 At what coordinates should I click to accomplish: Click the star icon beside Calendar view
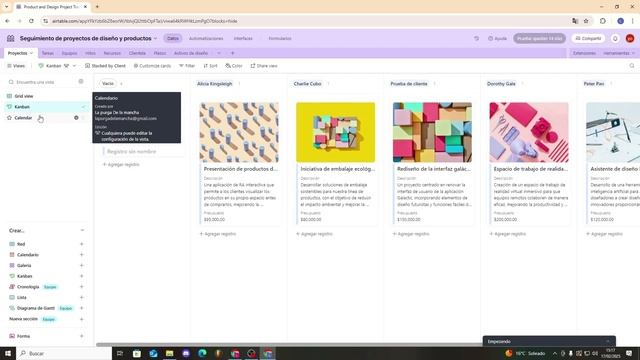[x=9, y=118]
